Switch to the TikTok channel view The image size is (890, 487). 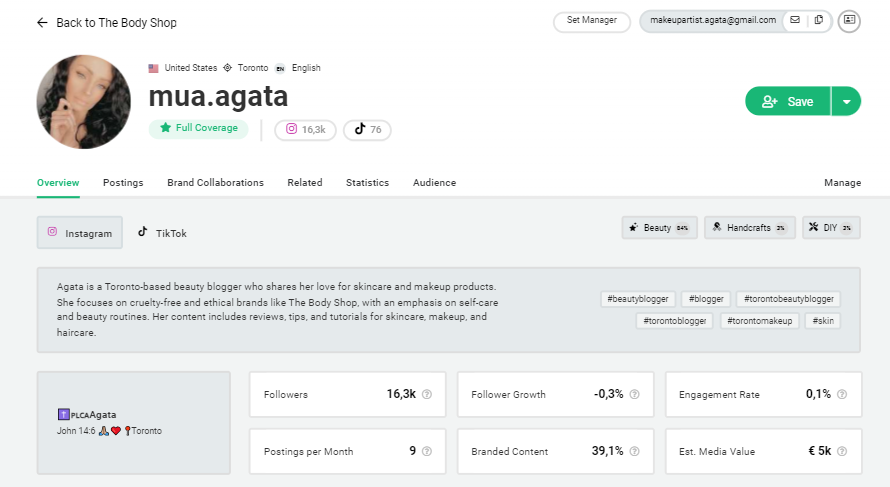tap(162, 233)
